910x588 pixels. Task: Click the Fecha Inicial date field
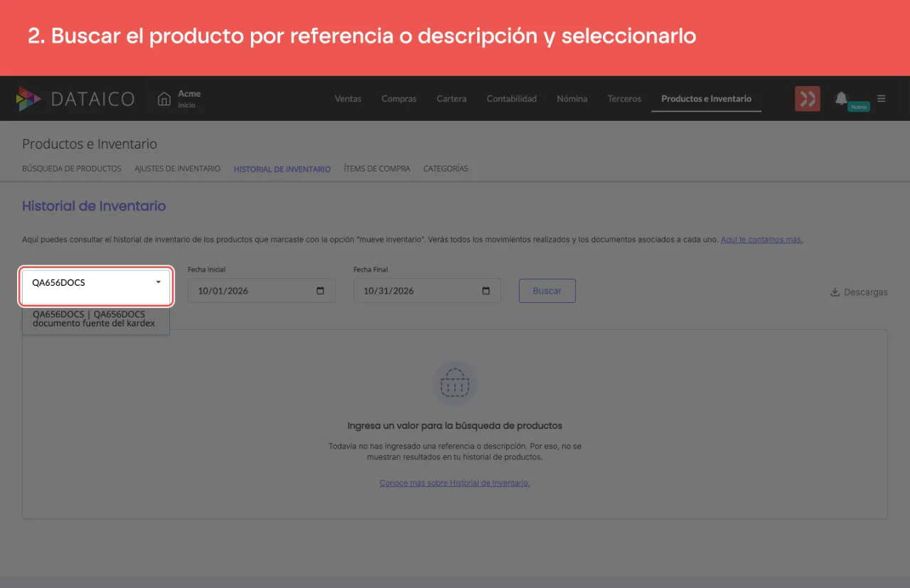(262, 290)
